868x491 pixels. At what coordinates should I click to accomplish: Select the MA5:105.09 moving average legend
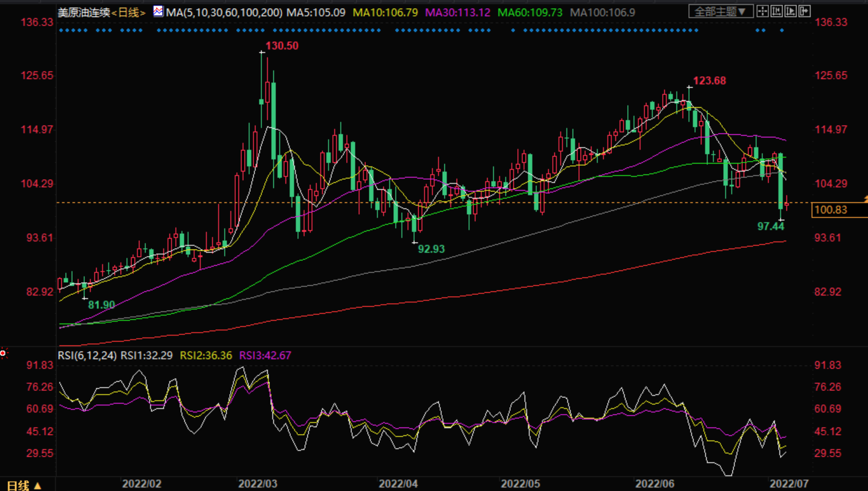pos(316,12)
